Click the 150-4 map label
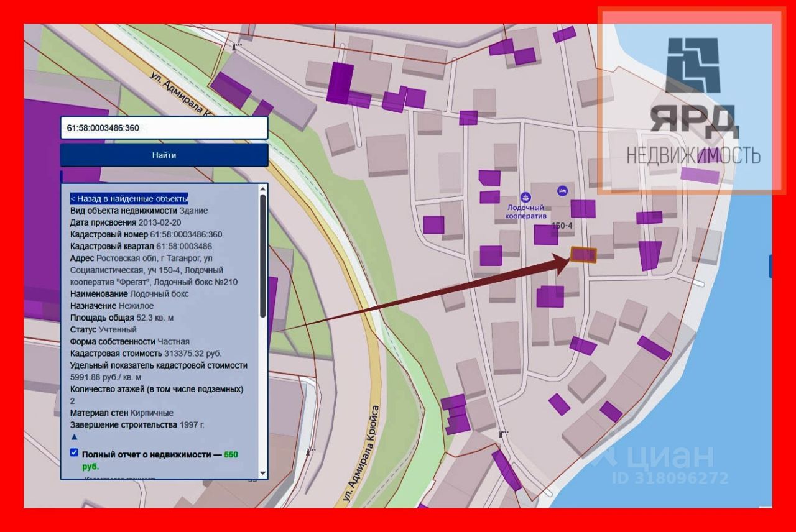796x532 pixels. pos(562,226)
